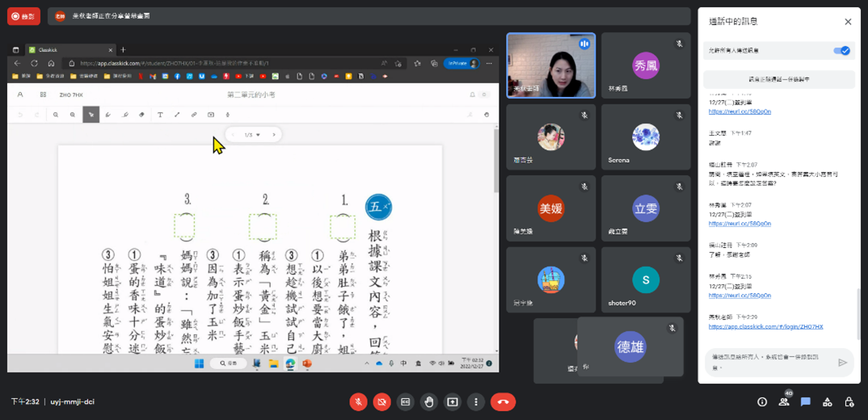Raise hand in the meeting

tap(428, 401)
